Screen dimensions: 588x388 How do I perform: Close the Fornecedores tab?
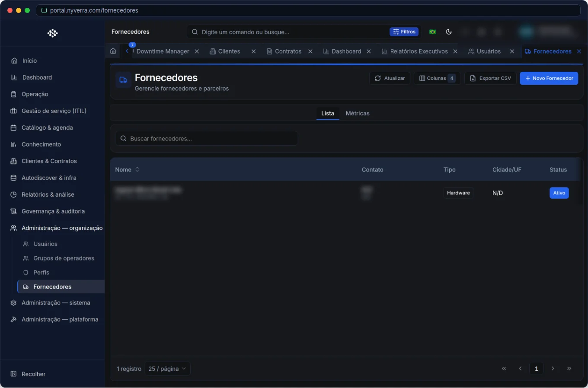coord(579,51)
